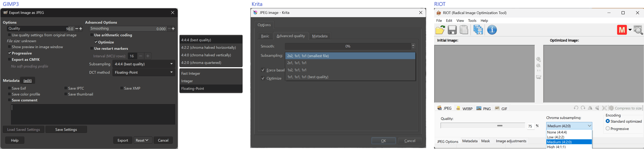Toggle Use arithmetic coding checkbox

tap(91, 35)
